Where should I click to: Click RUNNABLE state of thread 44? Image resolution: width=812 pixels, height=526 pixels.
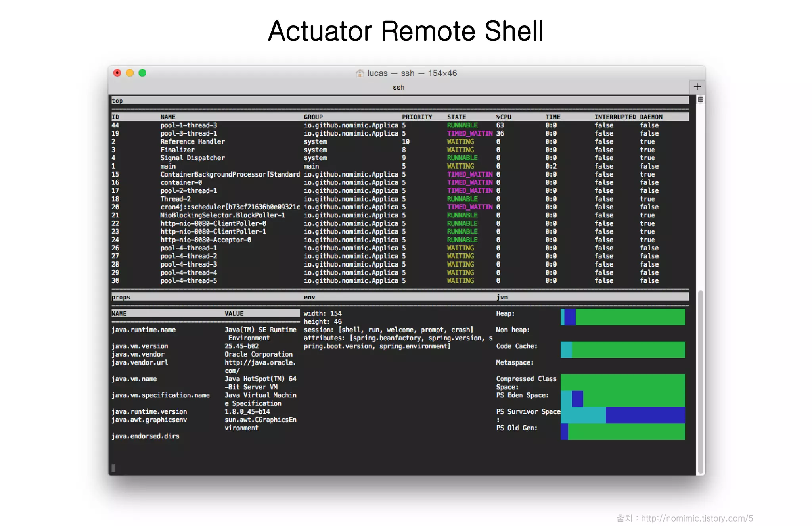(x=462, y=125)
